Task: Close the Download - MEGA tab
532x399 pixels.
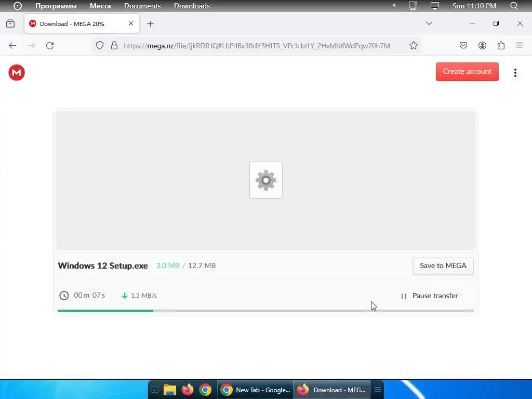Action: (131, 23)
